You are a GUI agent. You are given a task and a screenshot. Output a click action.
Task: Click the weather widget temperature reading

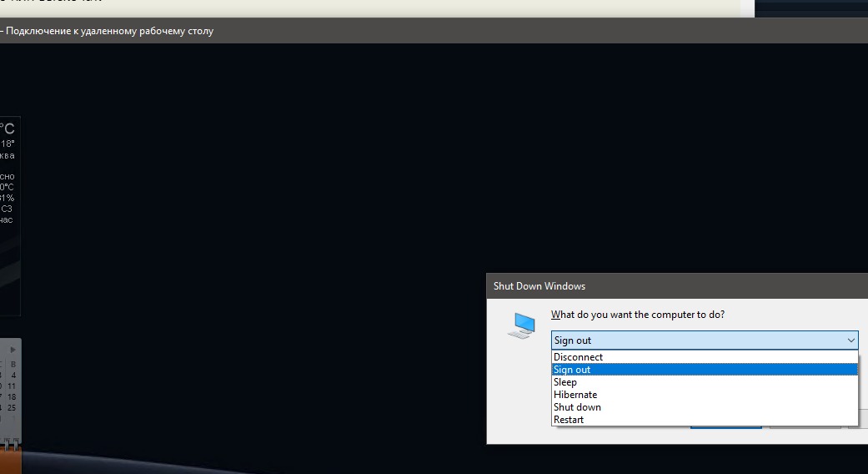7,129
